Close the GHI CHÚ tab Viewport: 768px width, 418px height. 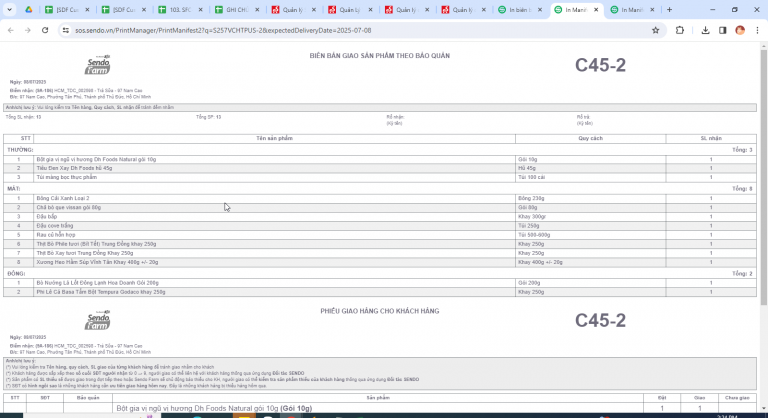click(257, 10)
